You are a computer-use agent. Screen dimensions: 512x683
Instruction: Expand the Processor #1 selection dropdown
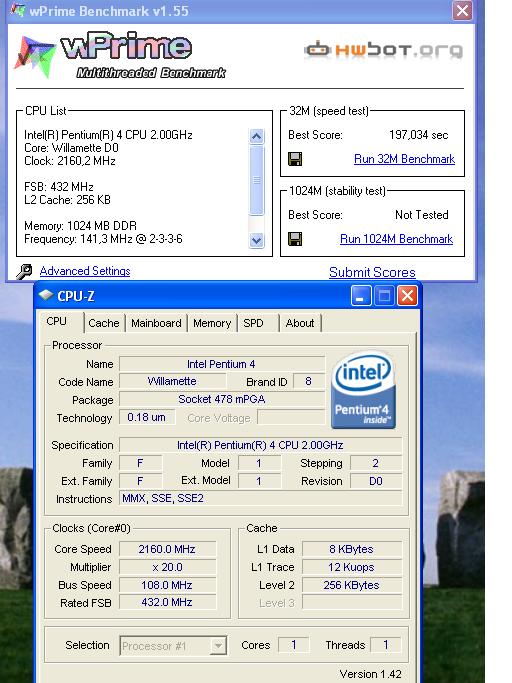[x=218, y=646]
